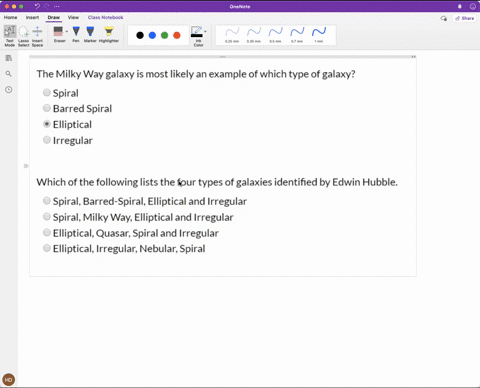Click the Undo arrow in title bar
Image resolution: width=480 pixels, height=388 pixels.
tap(37, 6)
